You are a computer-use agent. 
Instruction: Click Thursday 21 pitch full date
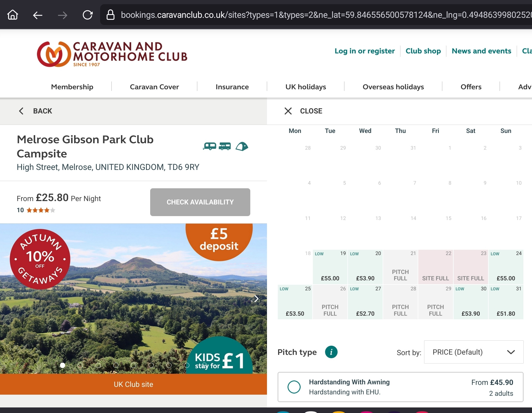pyautogui.click(x=400, y=267)
